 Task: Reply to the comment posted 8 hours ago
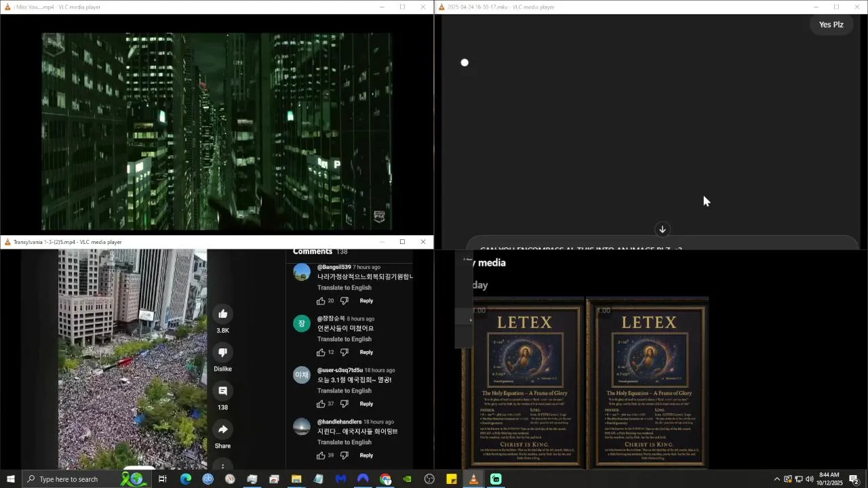366,352
